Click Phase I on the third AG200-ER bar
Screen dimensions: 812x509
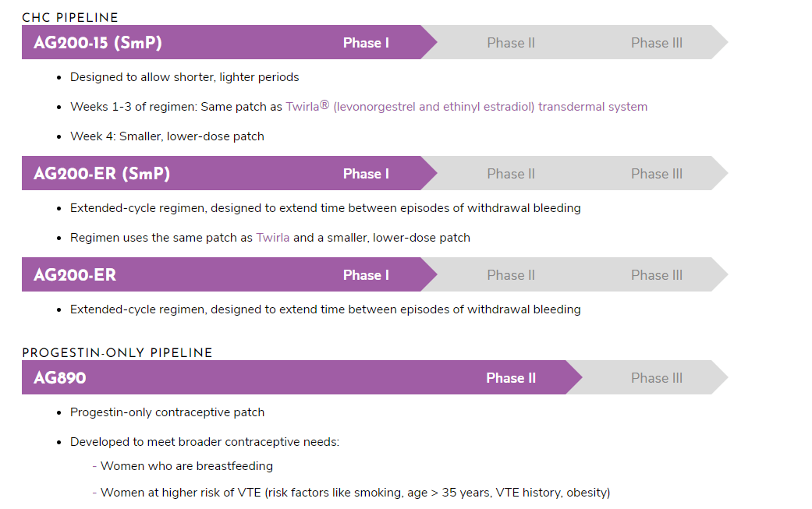(366, 275)
